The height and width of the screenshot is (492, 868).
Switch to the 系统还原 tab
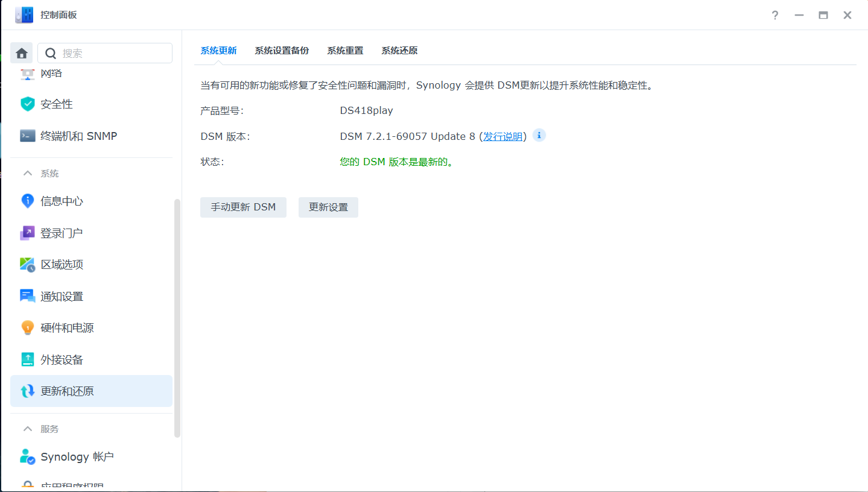(x=399, y=51)
